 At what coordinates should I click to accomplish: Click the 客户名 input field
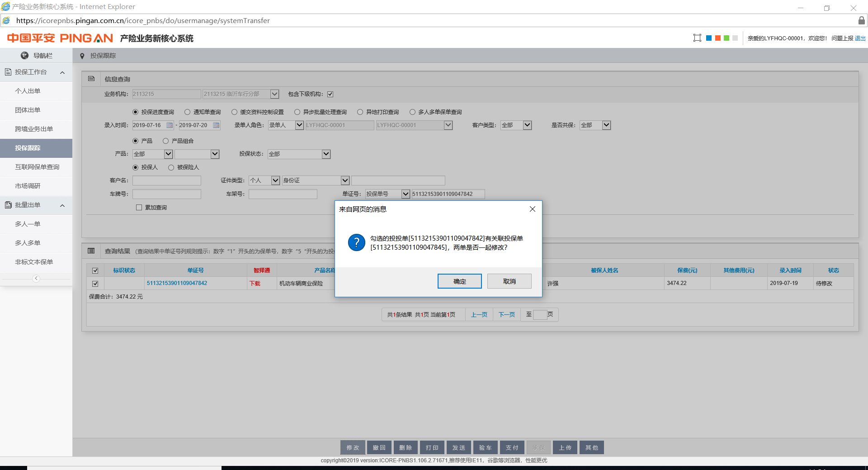point(167,180)
